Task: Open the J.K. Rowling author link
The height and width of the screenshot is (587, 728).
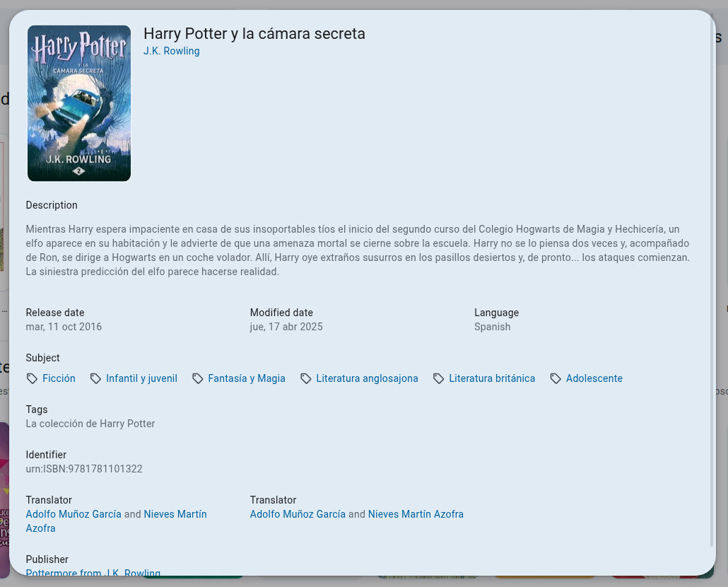Action: coord(172,51)
